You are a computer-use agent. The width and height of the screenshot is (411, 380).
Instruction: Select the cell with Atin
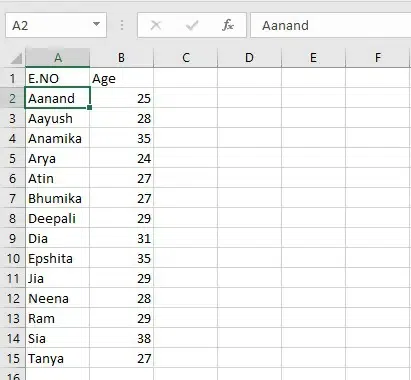(58, 178)
